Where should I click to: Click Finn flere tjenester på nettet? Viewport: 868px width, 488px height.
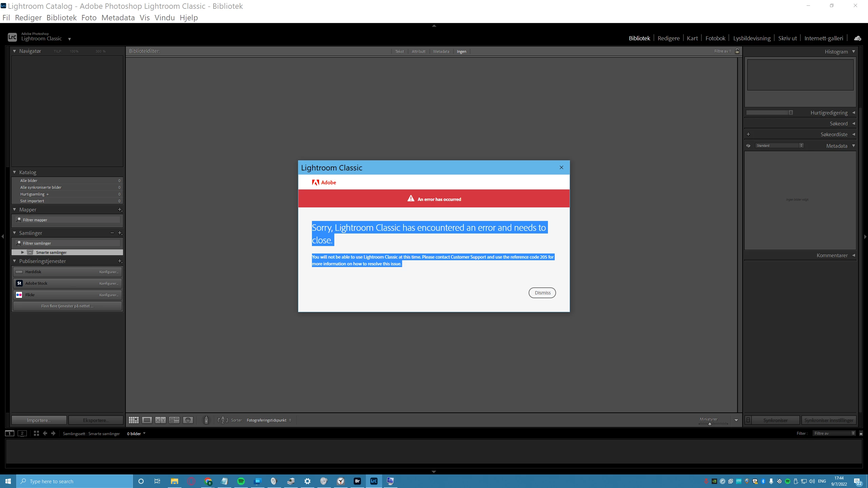coord(67,306)
